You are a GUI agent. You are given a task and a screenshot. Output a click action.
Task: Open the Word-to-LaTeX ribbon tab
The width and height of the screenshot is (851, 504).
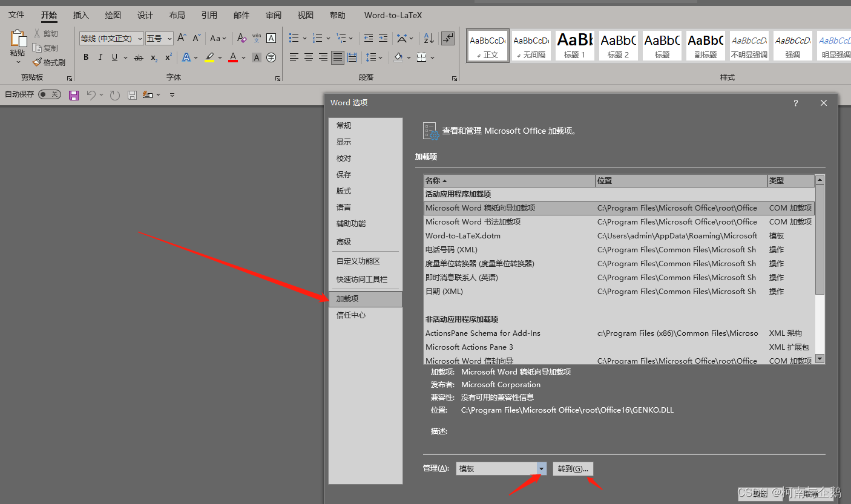coord(393,15)
